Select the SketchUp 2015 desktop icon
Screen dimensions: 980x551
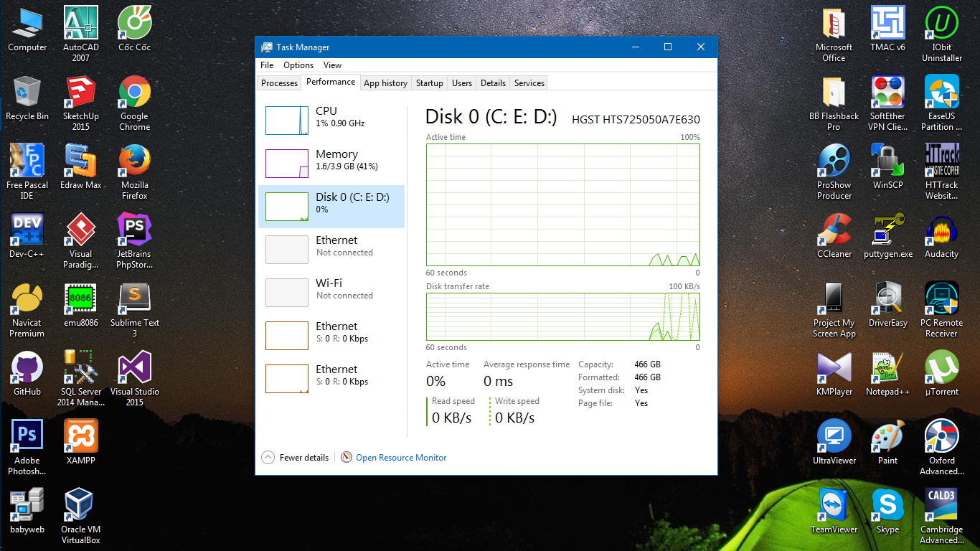click(x=81, y=103)
